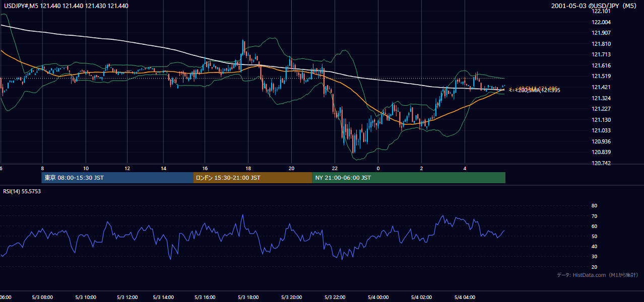Screen dimensions: 644x302
Task: Click hour label 12 under the price chart
Action: coord(127,169)
